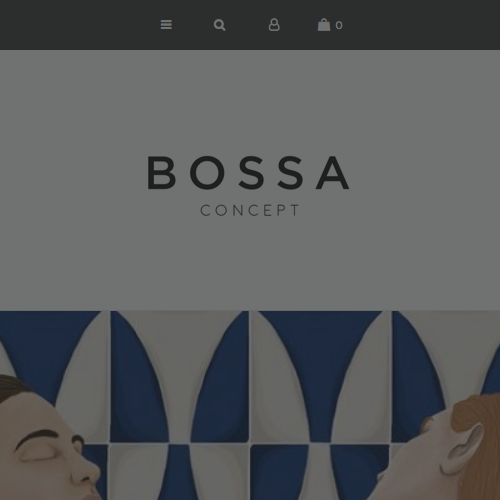Click the letter T in CONCEPT
Image resolution: width=500 pixels, height=500 pixels.
(x=295, y=210)
